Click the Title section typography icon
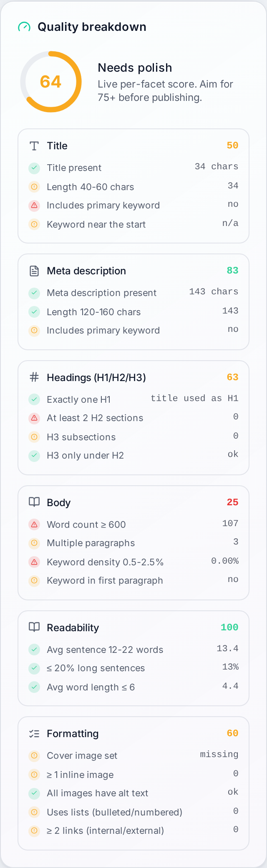 34,146
